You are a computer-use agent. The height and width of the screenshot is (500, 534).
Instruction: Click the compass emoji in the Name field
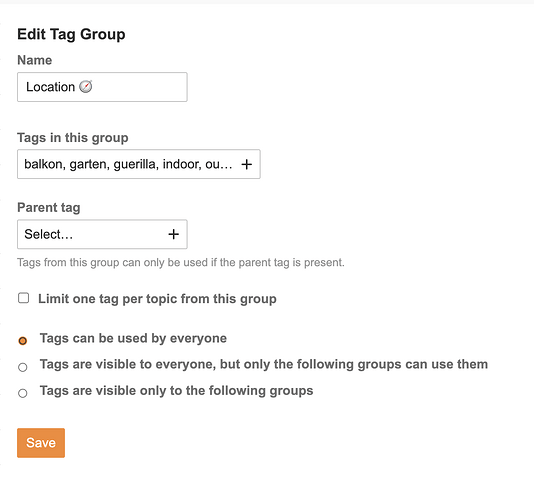(x=86, y=87)
